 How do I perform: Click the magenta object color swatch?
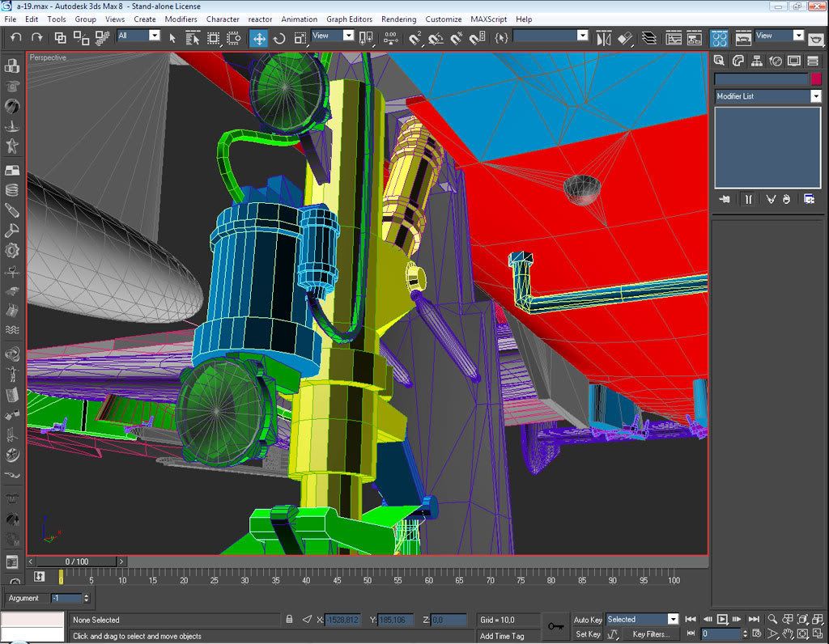[x=815, y=78]
